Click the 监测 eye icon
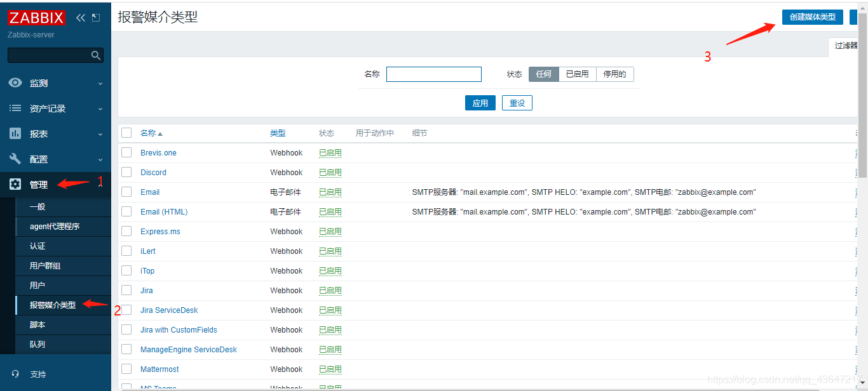The height and width of the screenshot is (391, 868). [15, 83]
